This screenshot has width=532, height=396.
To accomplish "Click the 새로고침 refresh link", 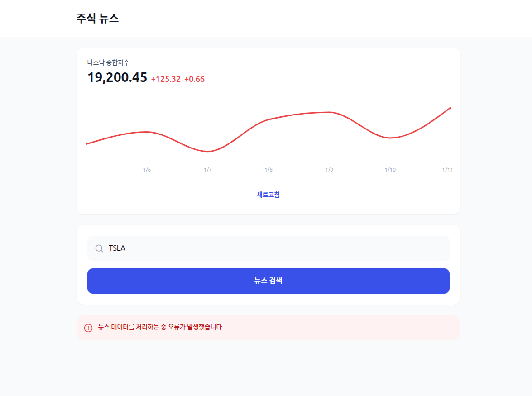I will point(268,194).
